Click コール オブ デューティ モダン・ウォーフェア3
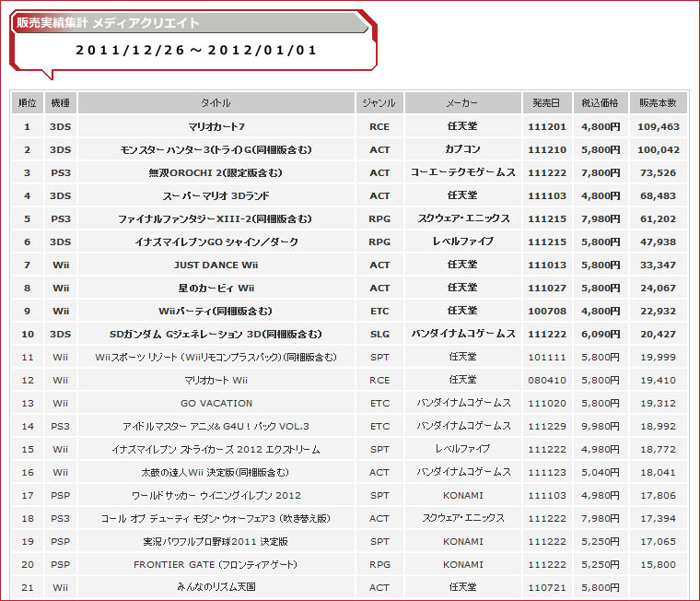Image resolution: width=700 pixels, height=601 pixels. 216,518
